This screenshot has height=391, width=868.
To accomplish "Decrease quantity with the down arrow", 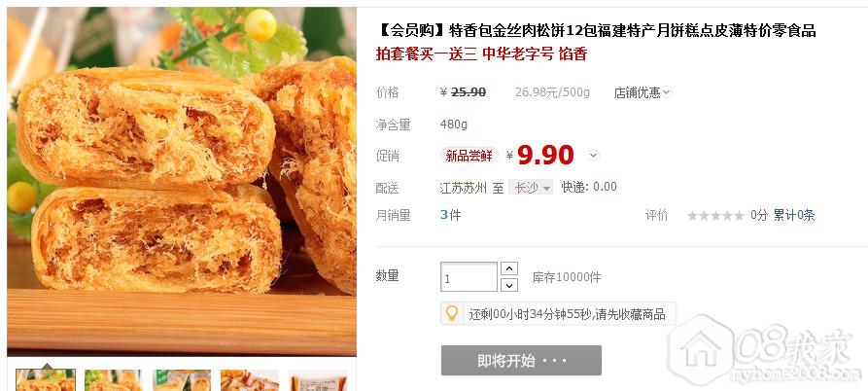I will click(508, 285).
